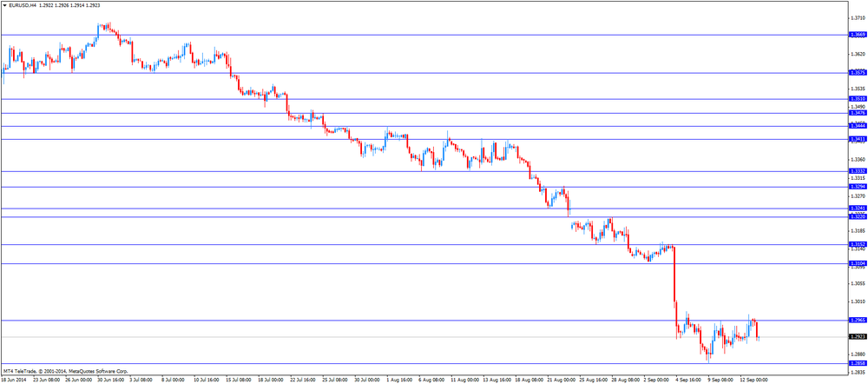Screen dimensions: 868x384
Task: Click the 28 Aug 08:00 time label
Action: click(x=624, y=381)
